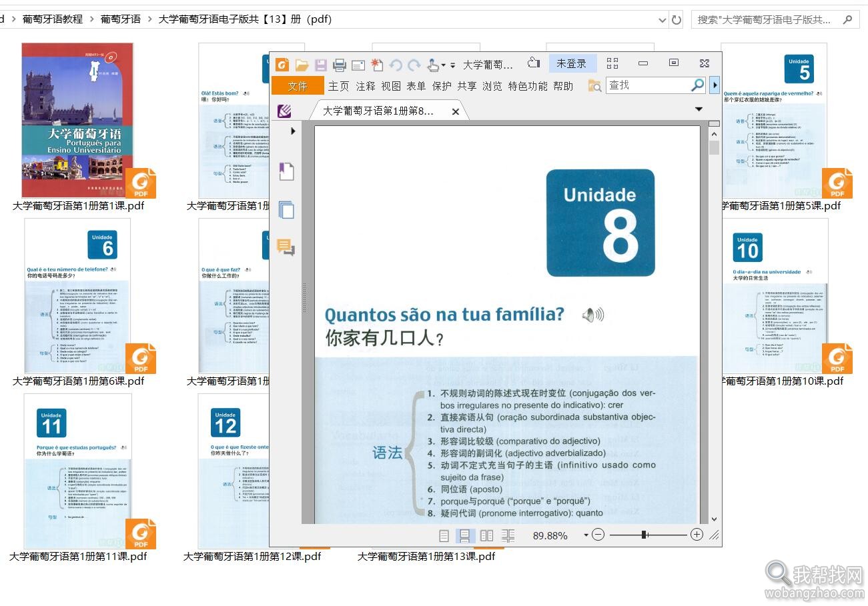Viewport: 868px width, 606px height.
Task: Open the Explorer address bar dropdown
Action: point(661,19)
